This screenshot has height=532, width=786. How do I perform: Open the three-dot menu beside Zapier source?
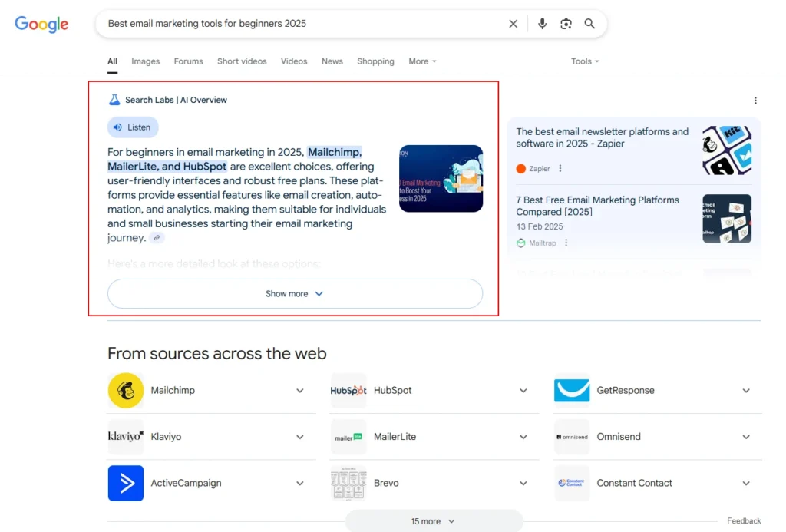[x=560, y=169]
